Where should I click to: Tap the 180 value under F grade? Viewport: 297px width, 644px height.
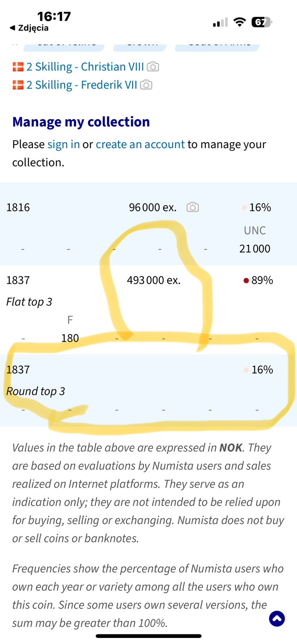point(70,338)
